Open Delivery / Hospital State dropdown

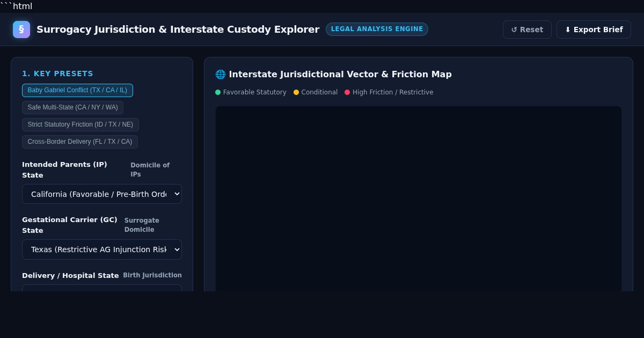pos(102,288)
